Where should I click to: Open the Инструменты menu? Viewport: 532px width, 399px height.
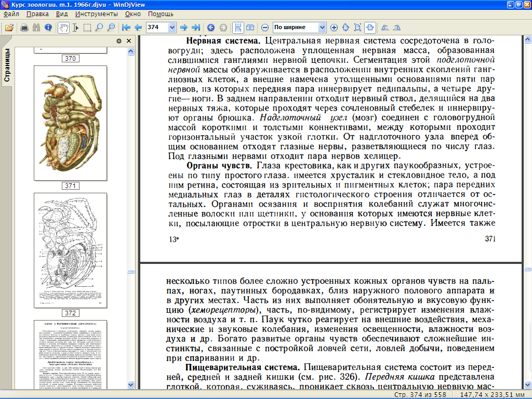(96, 14)
